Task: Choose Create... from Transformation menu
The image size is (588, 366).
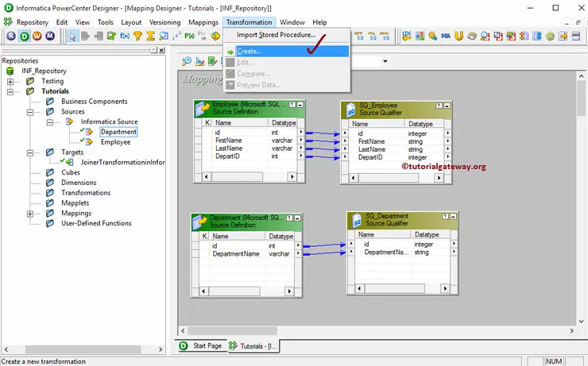Action: tap(287, 52)
